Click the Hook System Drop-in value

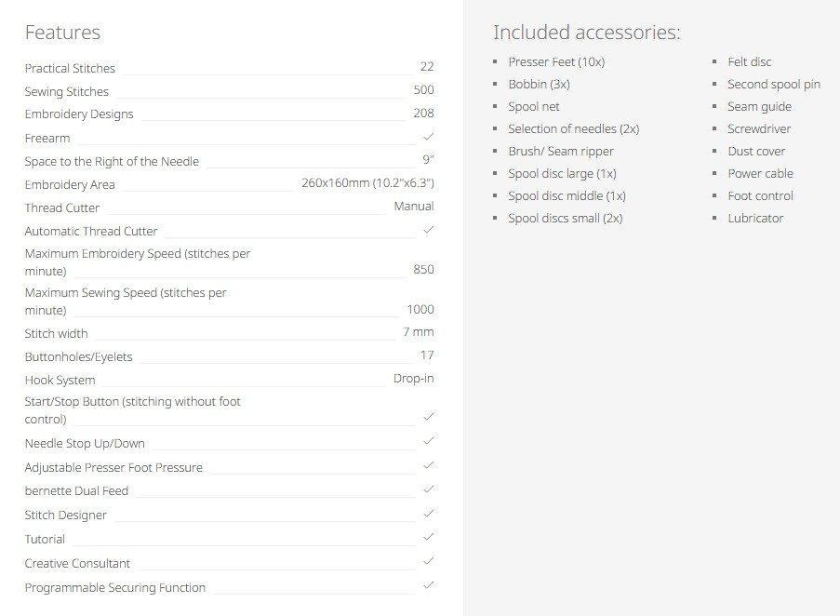click(413, 378)
